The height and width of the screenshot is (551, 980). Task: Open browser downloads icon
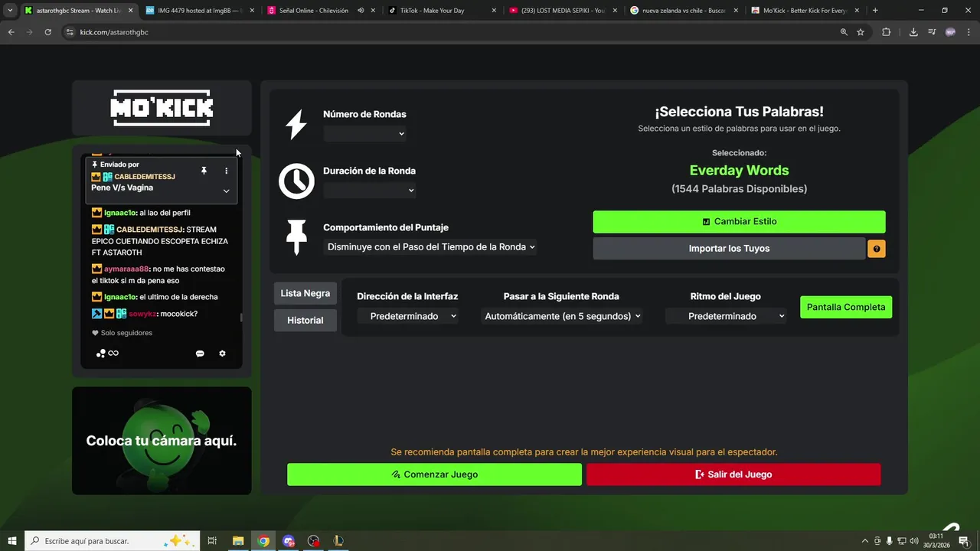point(913,32)
